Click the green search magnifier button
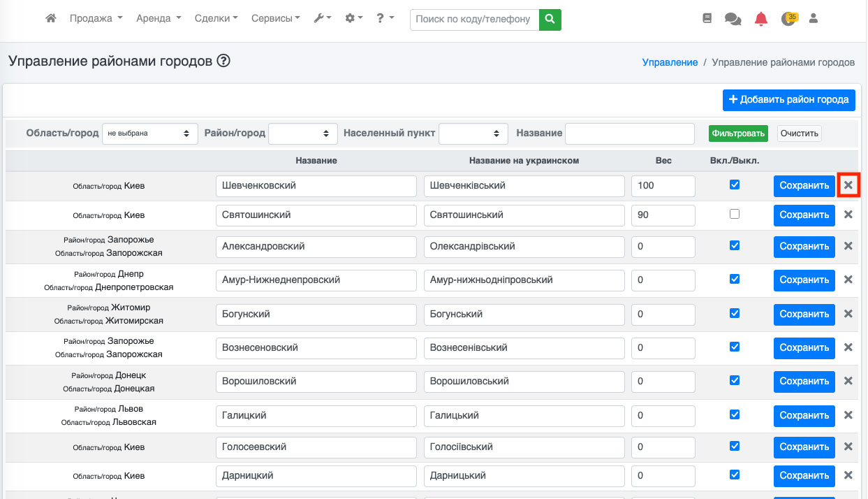Viewport: 868px width, 499px height. tap(550, 20)
